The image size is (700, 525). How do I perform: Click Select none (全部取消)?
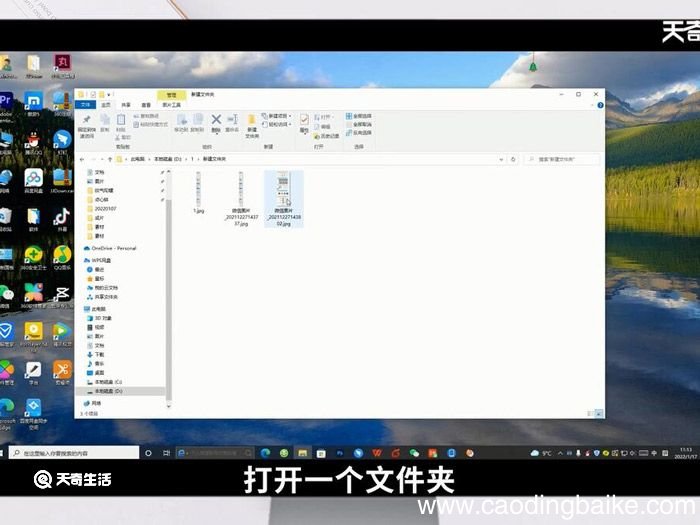click(358, 124)
